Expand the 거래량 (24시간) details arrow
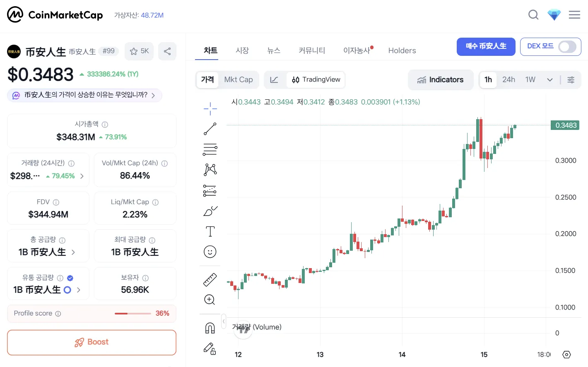588x367 pixels. pyautogui.click(x=82, y=176)
